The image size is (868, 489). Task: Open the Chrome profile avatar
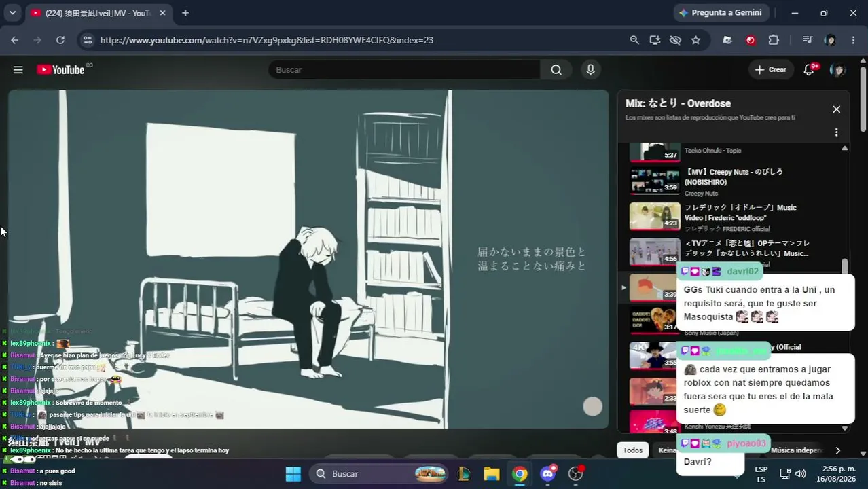830,40
